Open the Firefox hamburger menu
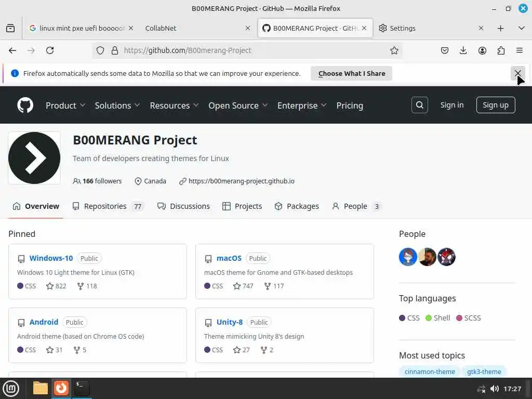This screenshot has width=532, height=399. pos(520,50)
